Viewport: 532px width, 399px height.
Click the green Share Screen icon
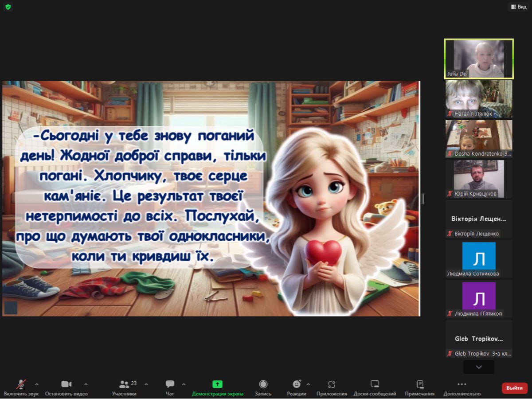pyautogui.click(x=217, y=384)
